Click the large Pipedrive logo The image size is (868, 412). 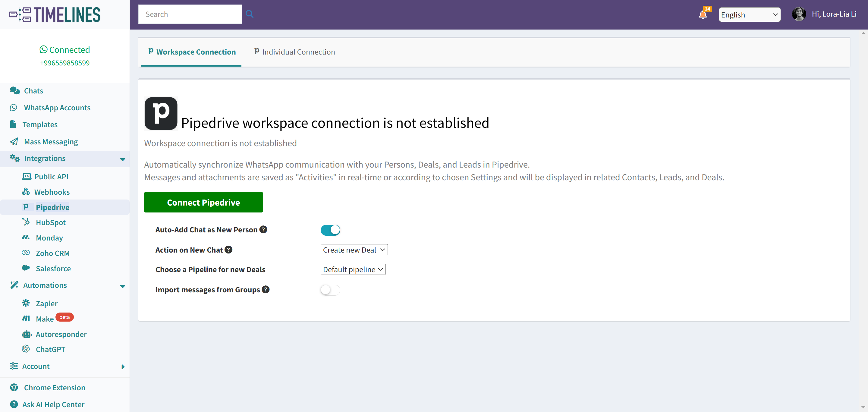[x=161, y=114]
